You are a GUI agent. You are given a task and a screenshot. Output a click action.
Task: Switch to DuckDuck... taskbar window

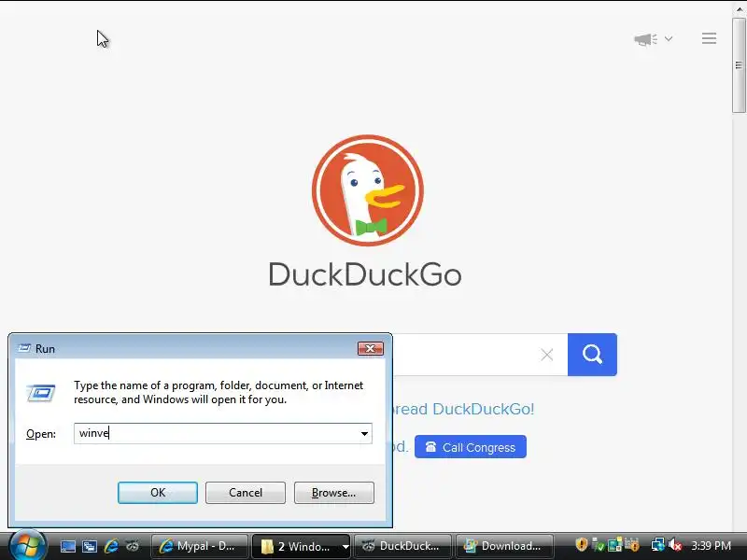(403, 546)
